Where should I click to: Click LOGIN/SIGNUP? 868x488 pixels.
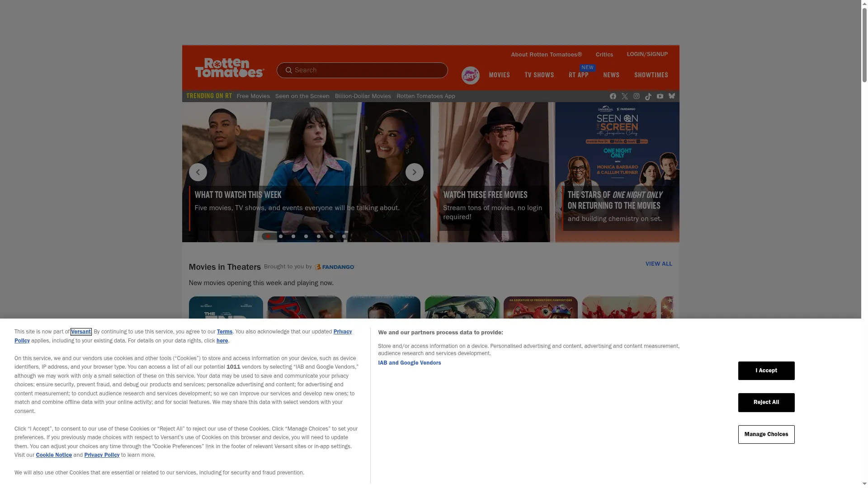coord(647,54)
